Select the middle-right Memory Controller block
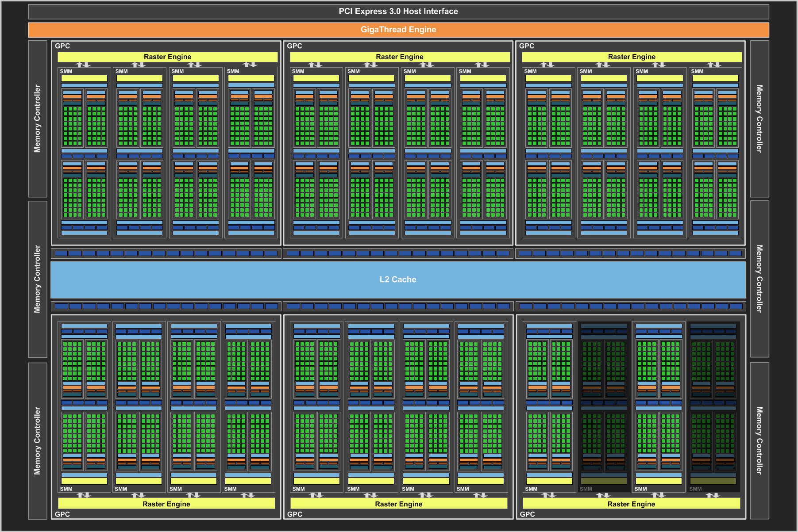Viewport: 798px width, 532px height. point(759,279)
